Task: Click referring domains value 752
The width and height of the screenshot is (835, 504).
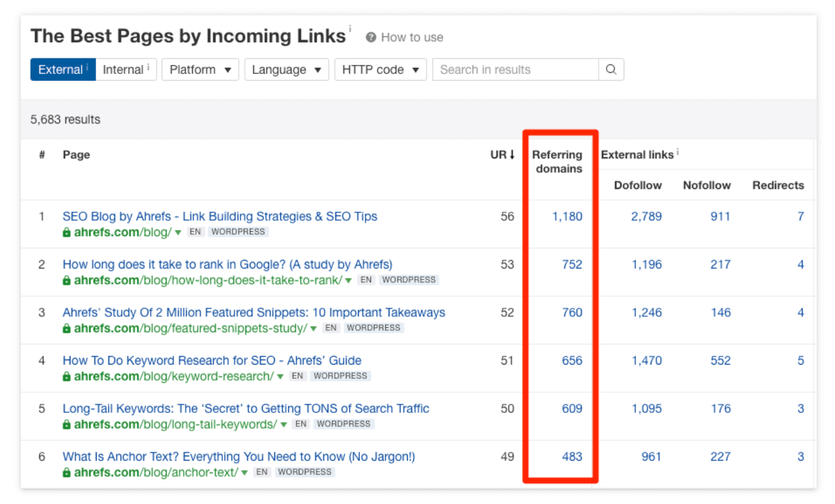Action: point(572,265)
